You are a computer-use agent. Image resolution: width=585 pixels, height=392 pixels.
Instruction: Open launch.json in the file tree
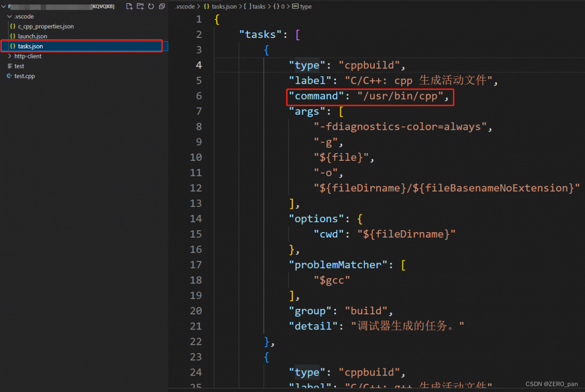click(x=32, y=36)
